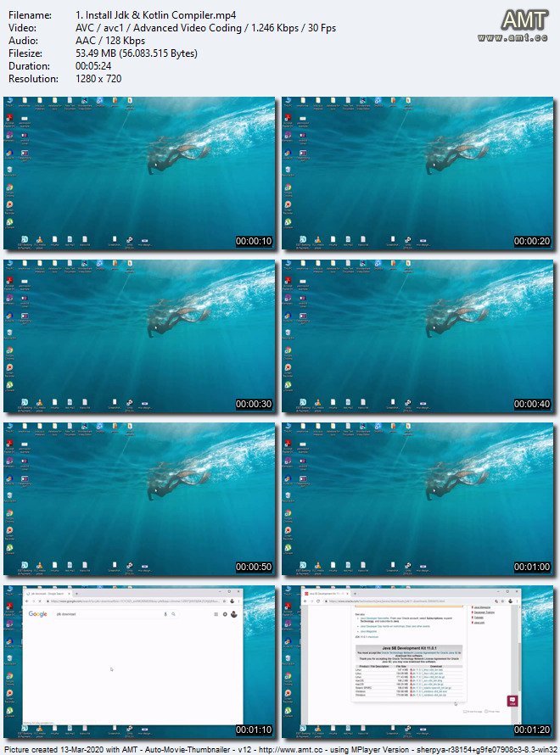Click the google.com address bar in 00:01:10 frame
The height and width of the screenshot is (755, 560).
click(132, 601)
